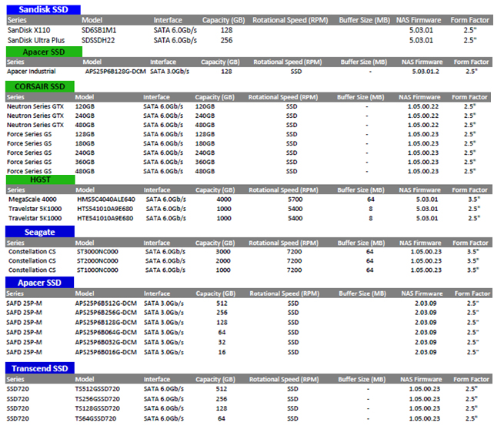The height and width of the screenshot is (436, 504).
Task: Click Rotational Speed header in blue Apacer table
Action: coord(285,293)
